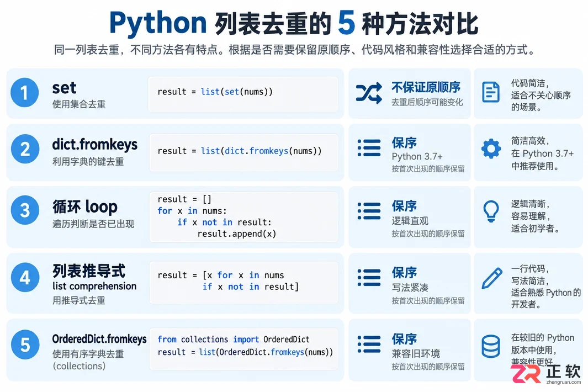588x392 pixels.
Task: Click the code 'list(OrderedDict.fromkeys(nums))'
Action: pos(266,352)
